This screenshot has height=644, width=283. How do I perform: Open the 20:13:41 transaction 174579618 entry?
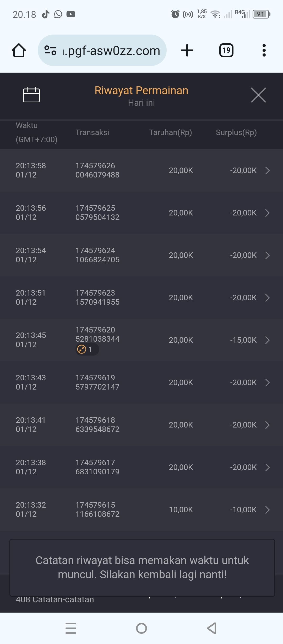click(141, 425)
